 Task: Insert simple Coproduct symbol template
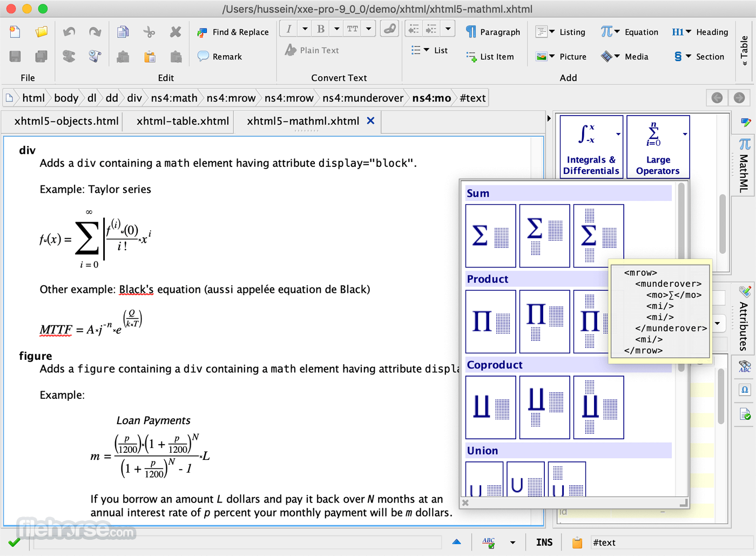pos(491,407)
